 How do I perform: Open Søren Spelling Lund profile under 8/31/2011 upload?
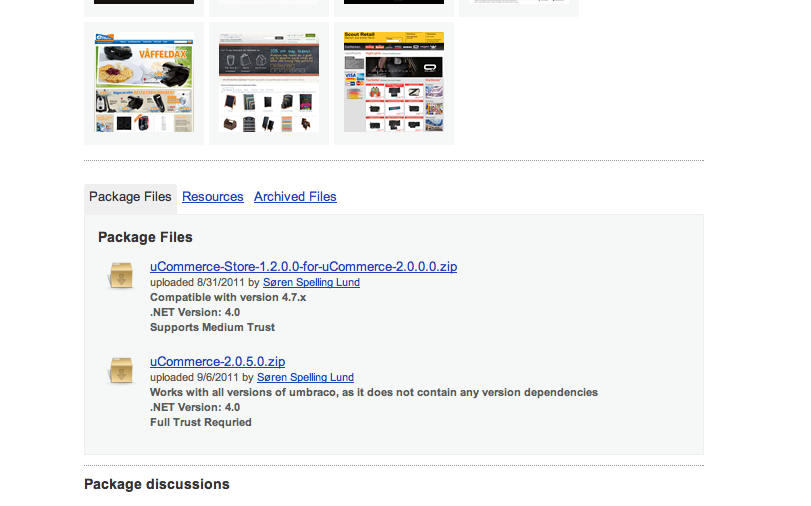[x=311, y=282]
